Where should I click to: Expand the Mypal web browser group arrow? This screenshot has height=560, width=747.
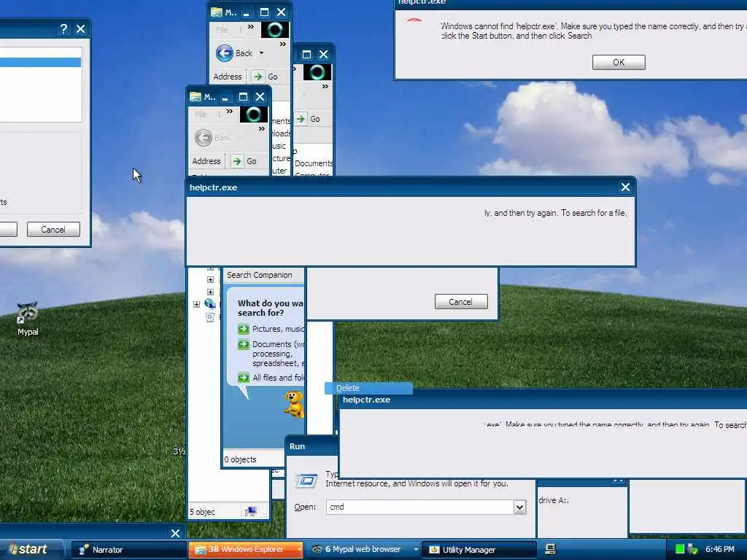click(416, 550)
